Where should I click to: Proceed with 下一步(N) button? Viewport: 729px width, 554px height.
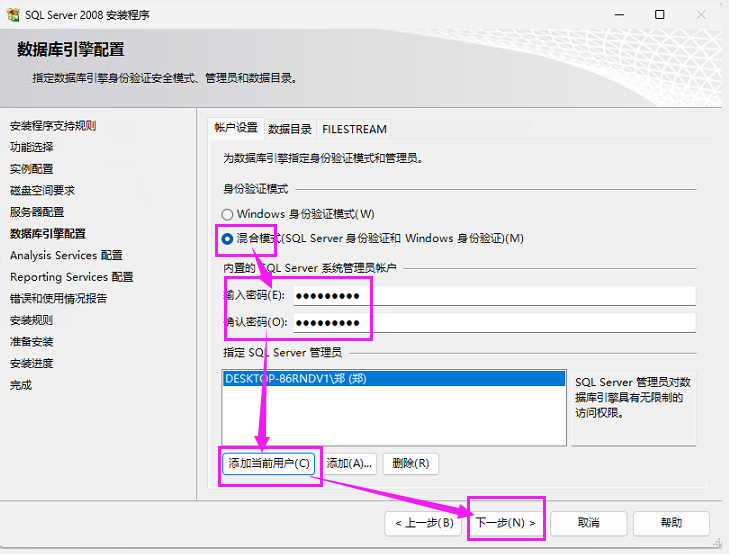pyautogui.click(x=506, y=523)
